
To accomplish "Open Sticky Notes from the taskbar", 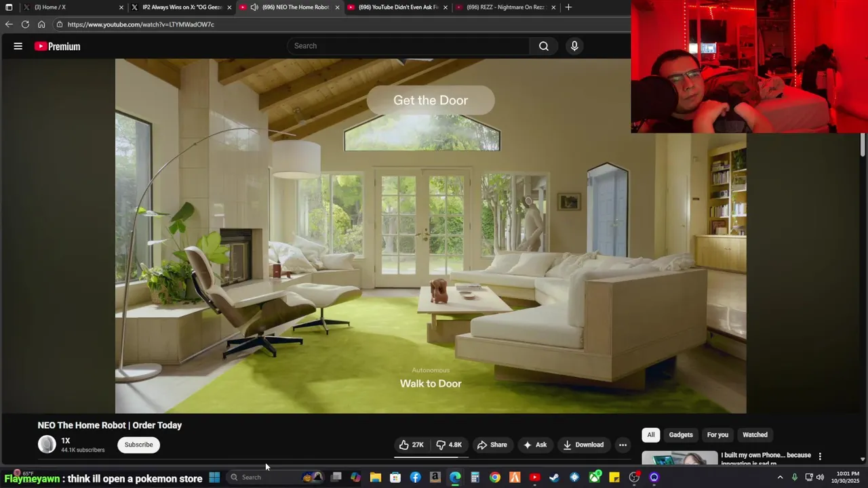I will [x=614, y=477].
